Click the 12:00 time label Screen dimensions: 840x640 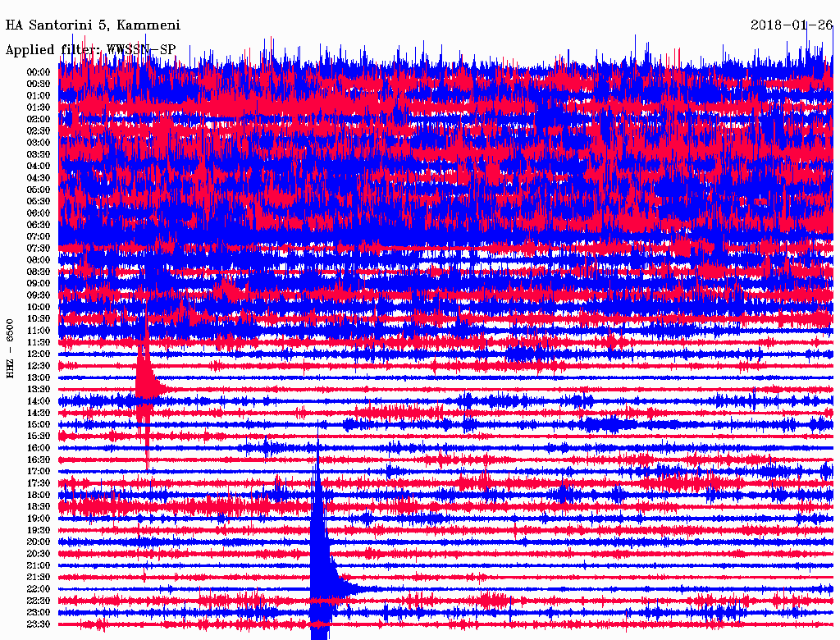pos(39,354)
